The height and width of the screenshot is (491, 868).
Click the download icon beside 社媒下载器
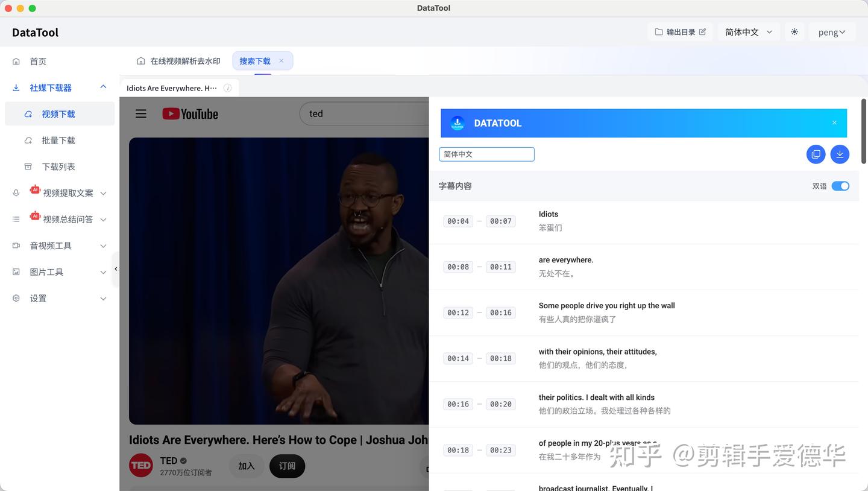16,87
